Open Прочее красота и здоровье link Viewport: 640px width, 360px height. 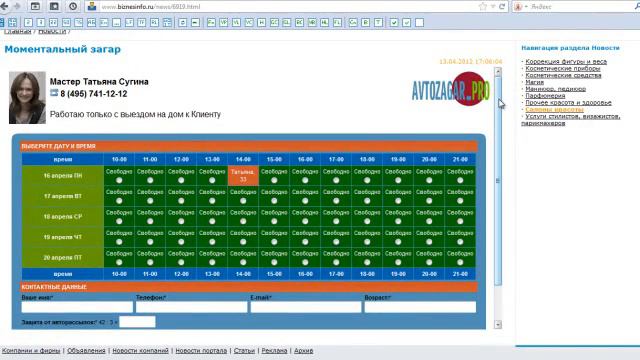tap(568, 103)
